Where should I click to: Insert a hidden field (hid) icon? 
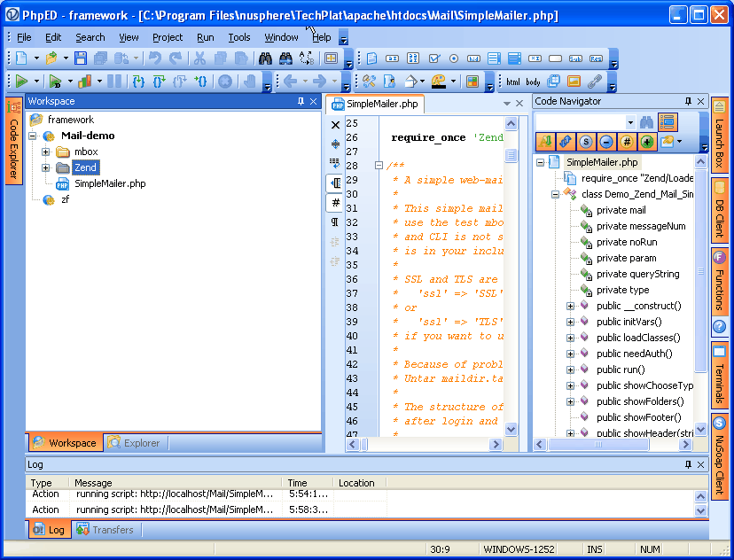(473, 58)
